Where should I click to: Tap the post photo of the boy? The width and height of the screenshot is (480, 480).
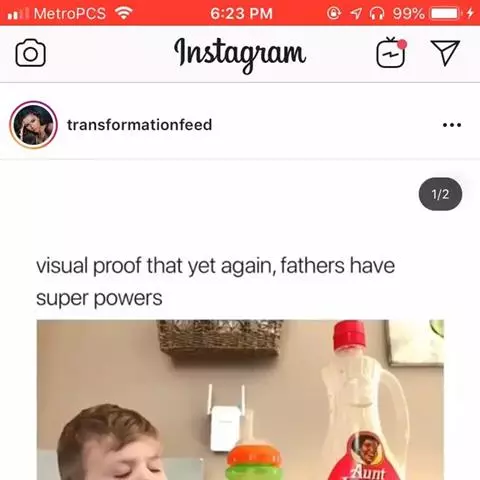240,400
